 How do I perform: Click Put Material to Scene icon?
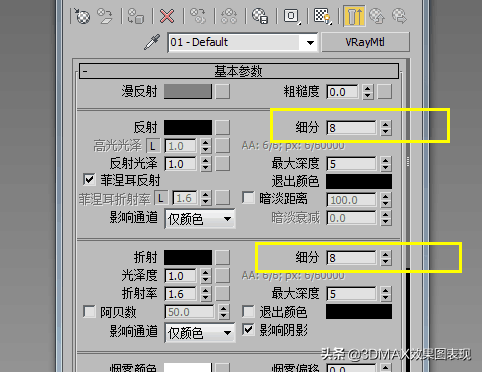(105, 16)
